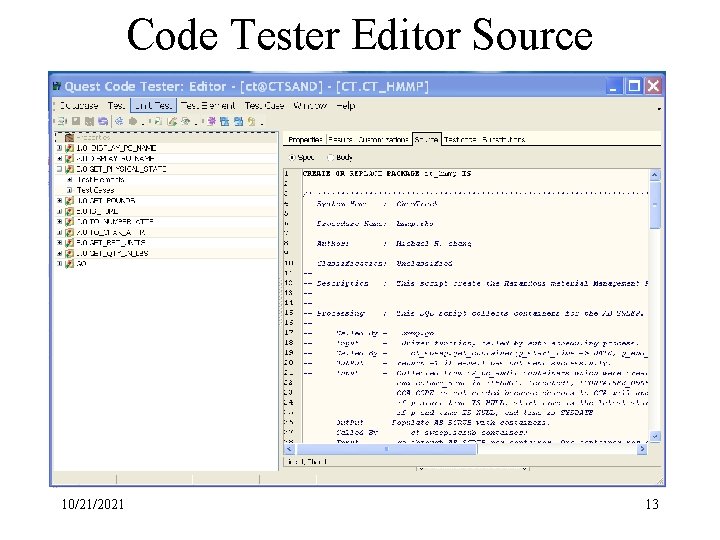This screenshot has height=540, width=720.
Task: Click the test icon of row 1.0
Action: pyautogui.click(x=69, y=148)
